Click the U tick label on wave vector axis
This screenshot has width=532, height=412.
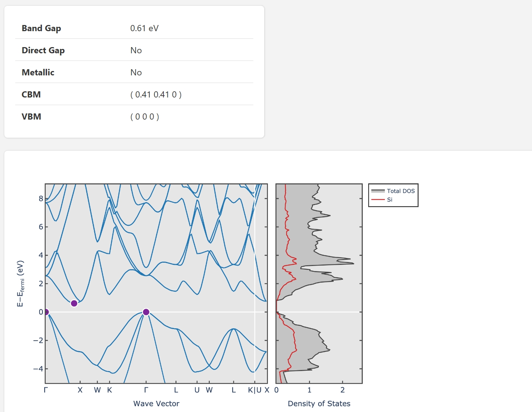click(197, 390)
